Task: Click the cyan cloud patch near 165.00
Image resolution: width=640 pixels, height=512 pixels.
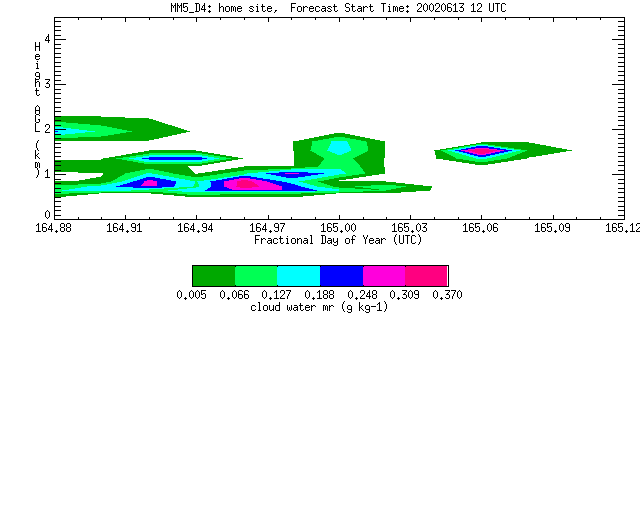Action: pyautogui.click(x=339, y=147)
